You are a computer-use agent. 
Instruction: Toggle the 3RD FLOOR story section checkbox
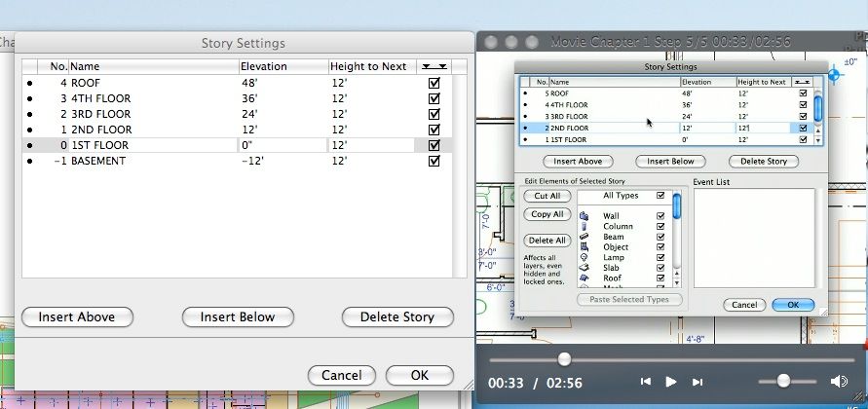click(x=434, y=114)
